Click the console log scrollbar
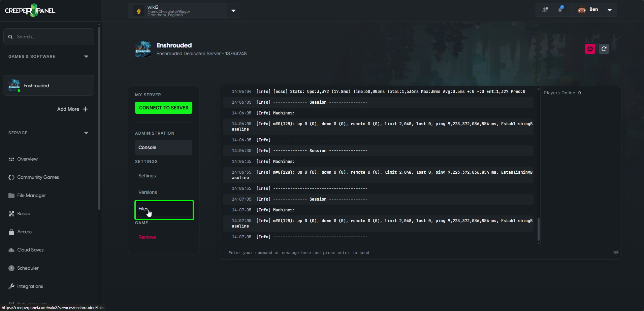Viewport: 644px width, 311px height. [539, 229]
